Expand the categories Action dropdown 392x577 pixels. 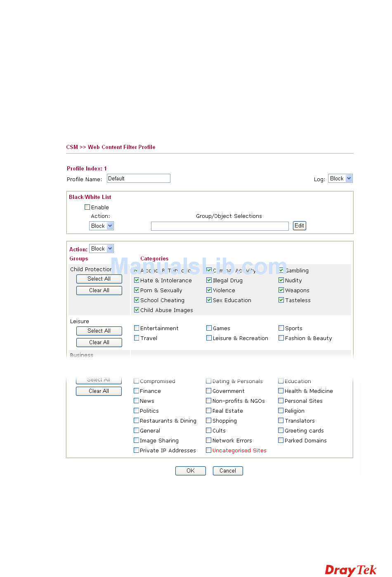[102, 248]
